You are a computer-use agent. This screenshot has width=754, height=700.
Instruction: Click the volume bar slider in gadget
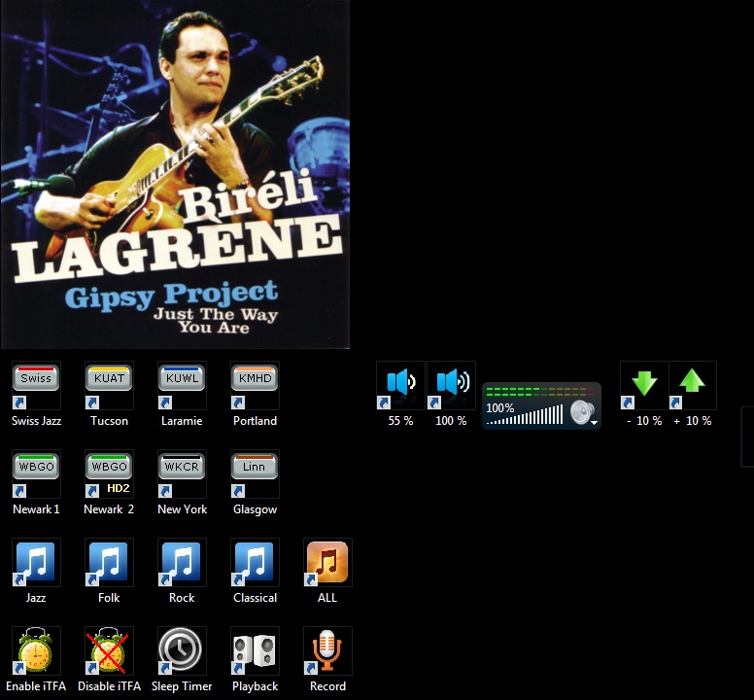pos(525,415)
